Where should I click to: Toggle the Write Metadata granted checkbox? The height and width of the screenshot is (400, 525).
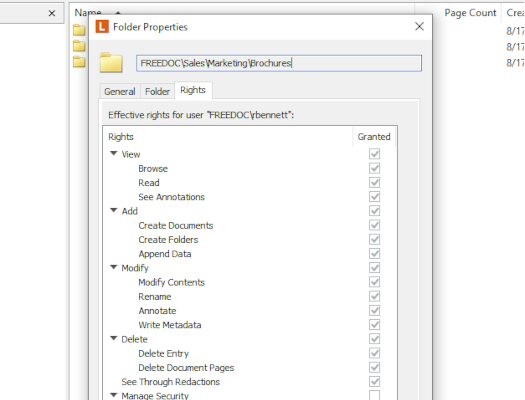[375, 325]
